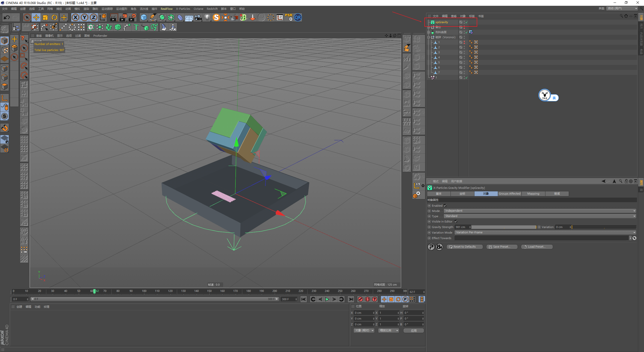This screenshot has height=352, width=644.
Task: Select the Rotate tool
Action: point(54,17)
